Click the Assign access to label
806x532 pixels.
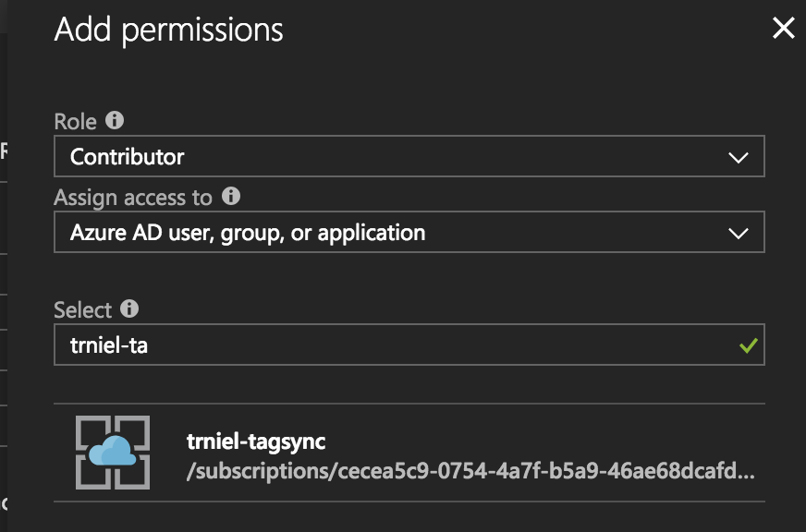click(x=133, y=197)
